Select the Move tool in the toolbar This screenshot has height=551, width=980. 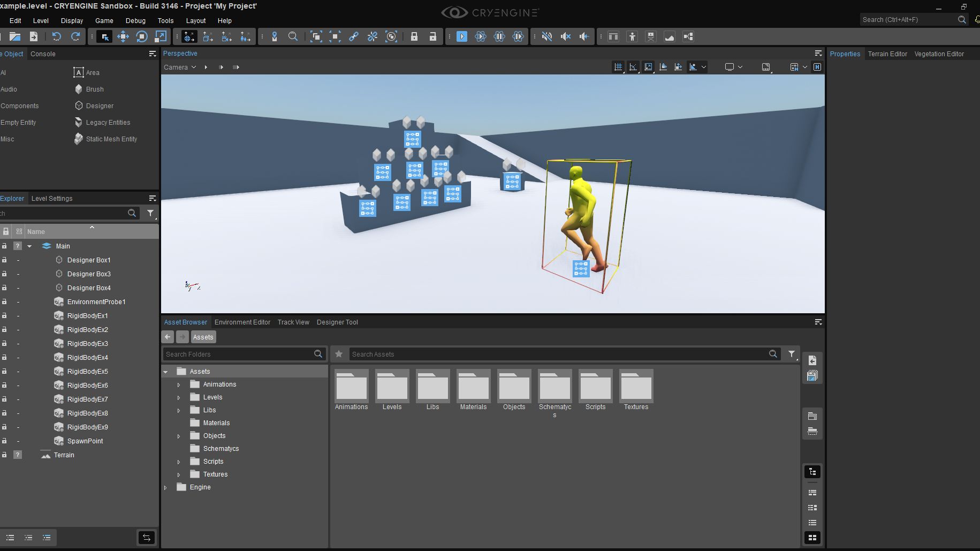tap(123, 36)
